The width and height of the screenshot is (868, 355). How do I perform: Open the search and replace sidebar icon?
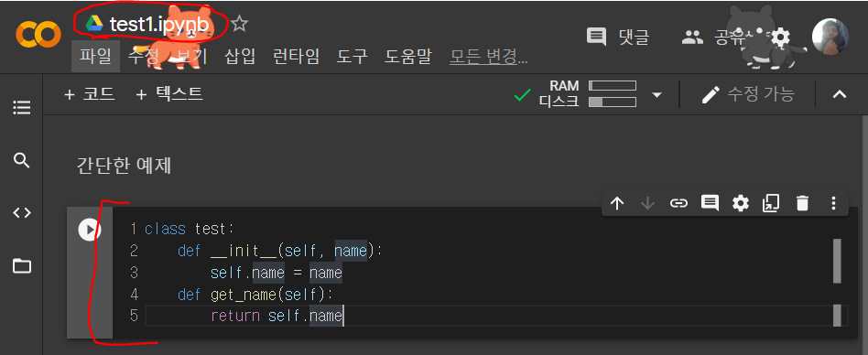coord(22,161)
